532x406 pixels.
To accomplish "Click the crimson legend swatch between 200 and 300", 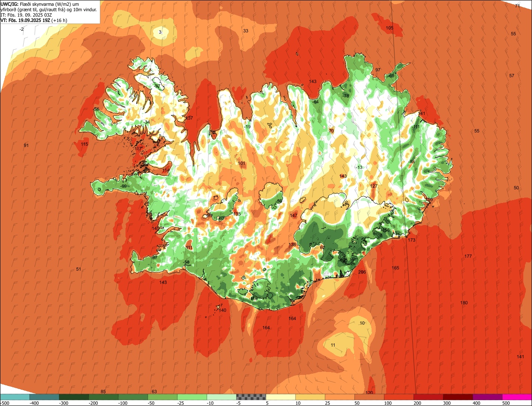I will pyautogui.click(x=429, y=397).
